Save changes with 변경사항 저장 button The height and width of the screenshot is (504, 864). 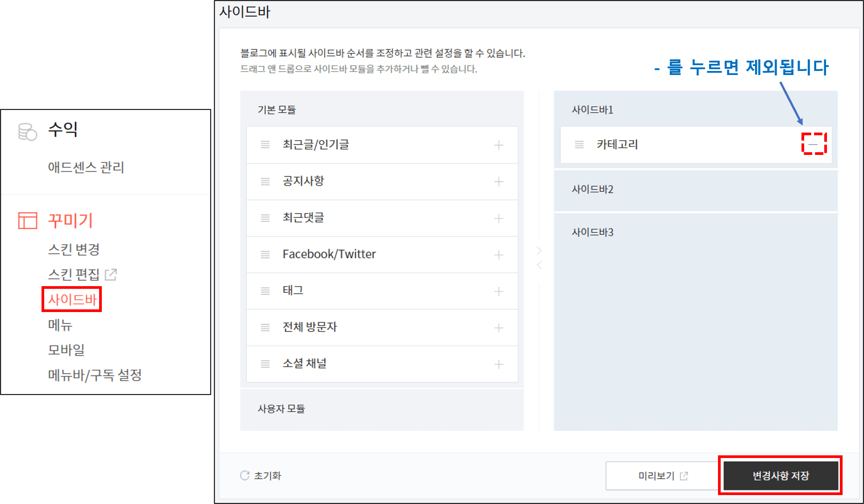[x=781, y=476]
